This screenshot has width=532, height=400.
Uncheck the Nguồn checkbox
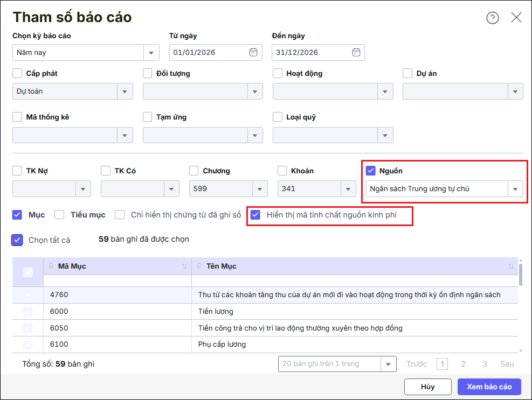tap(370, 171)
